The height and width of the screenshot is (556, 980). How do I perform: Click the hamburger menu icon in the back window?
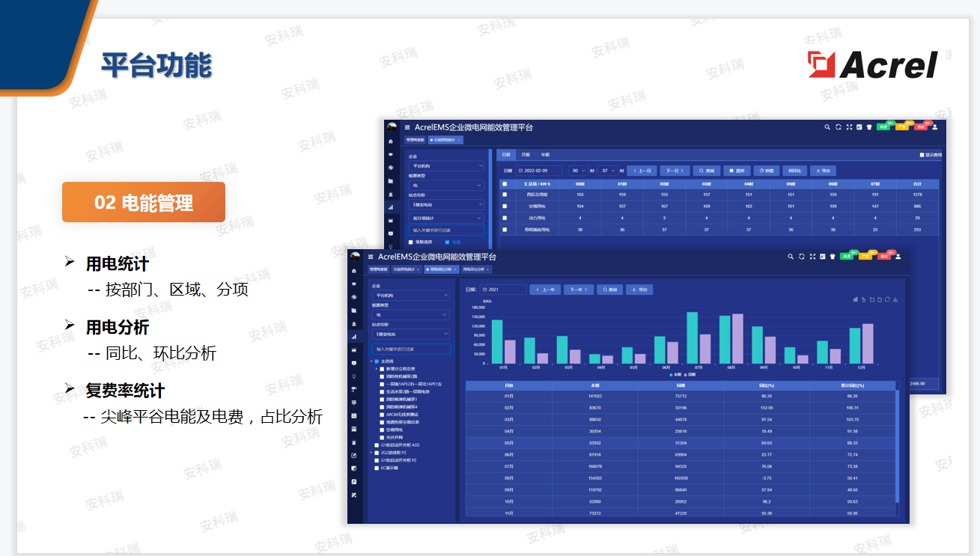tap(407, 128)
